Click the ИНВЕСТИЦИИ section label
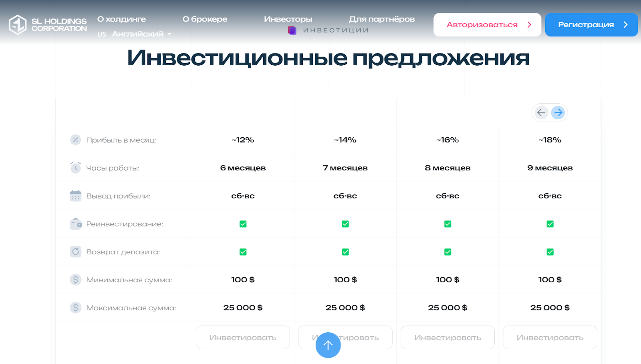The height and width of the screenshot is (364, 641). (x=336, y=30)
